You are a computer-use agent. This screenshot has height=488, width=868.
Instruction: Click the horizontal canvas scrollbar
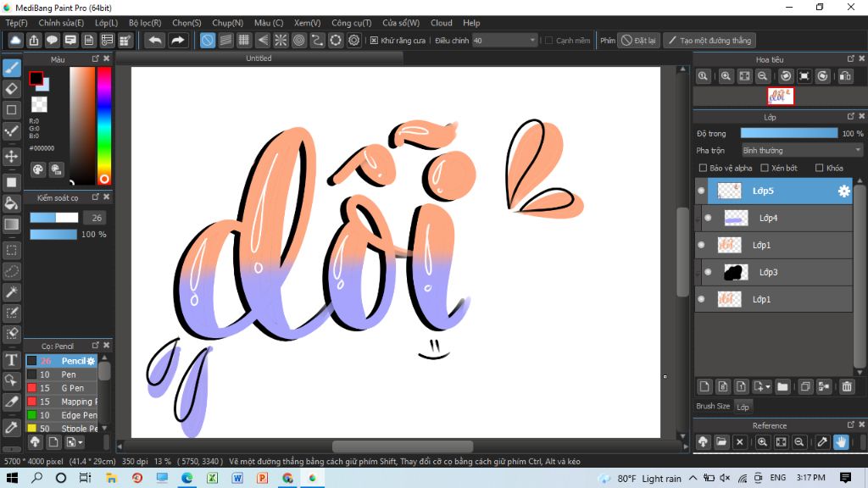(403, 446)
